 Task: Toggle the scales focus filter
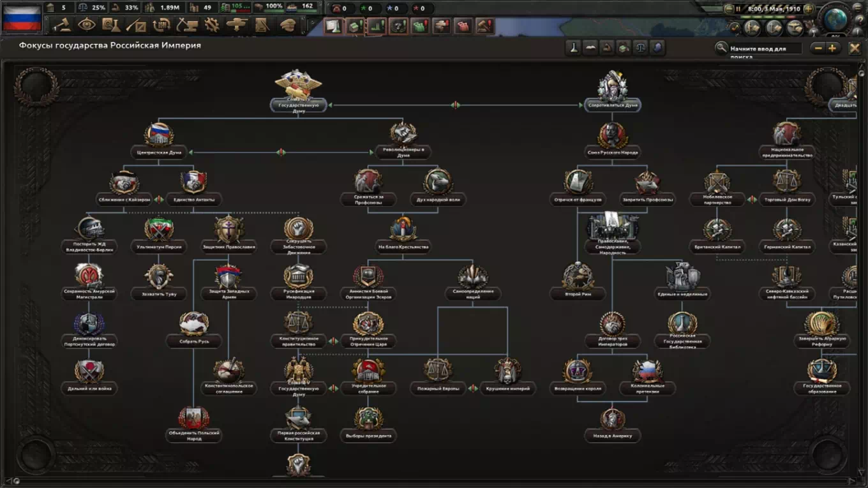(x=640, y=48)
